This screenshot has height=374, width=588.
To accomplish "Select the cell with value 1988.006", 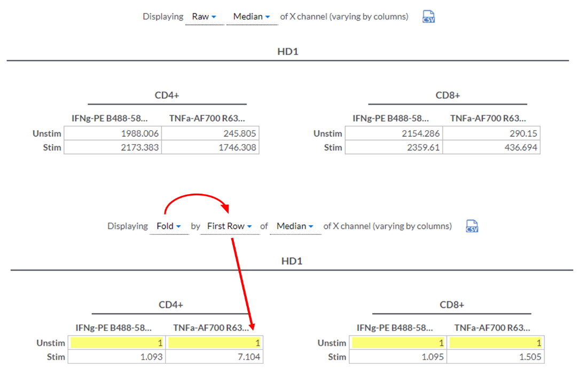I will tap(113, 133).
